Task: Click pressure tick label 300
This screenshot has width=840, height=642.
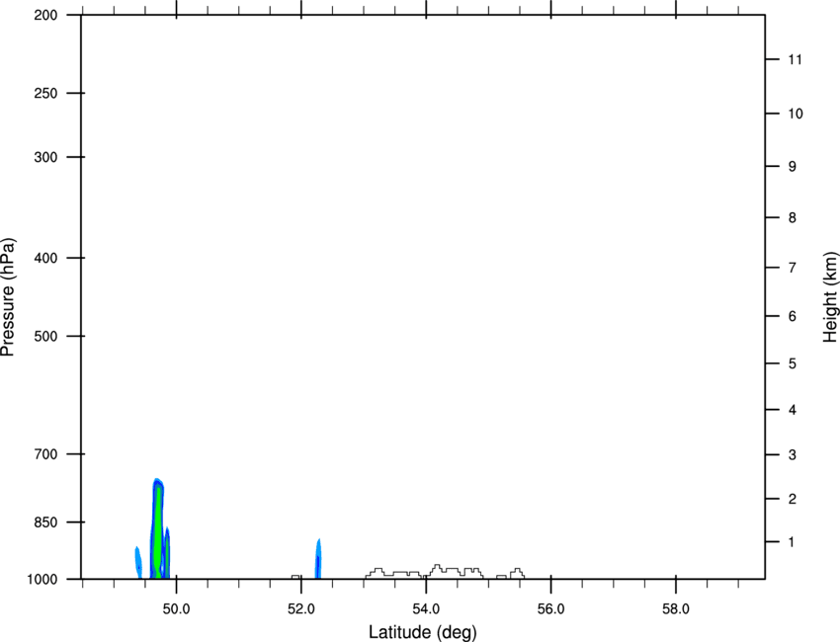Action: [45, 157]
